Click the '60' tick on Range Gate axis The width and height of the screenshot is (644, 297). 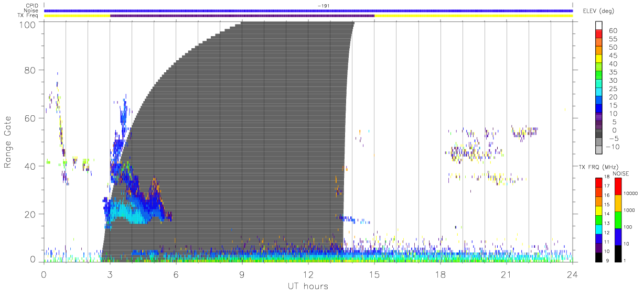(x=30, y=118)
